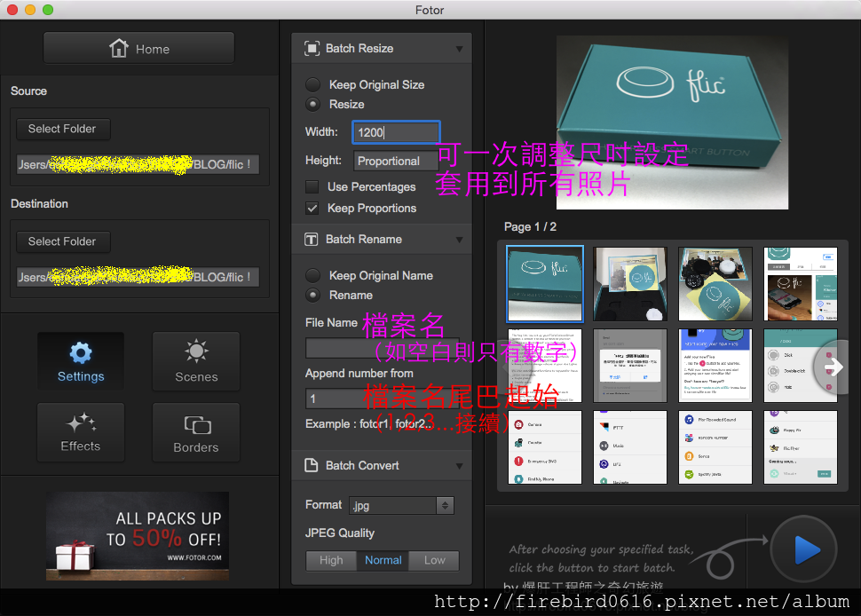Open the Effects sparkle icon panel
This screenshot has height=616, width=861.
pyautogui.click(x=81, y=432)
